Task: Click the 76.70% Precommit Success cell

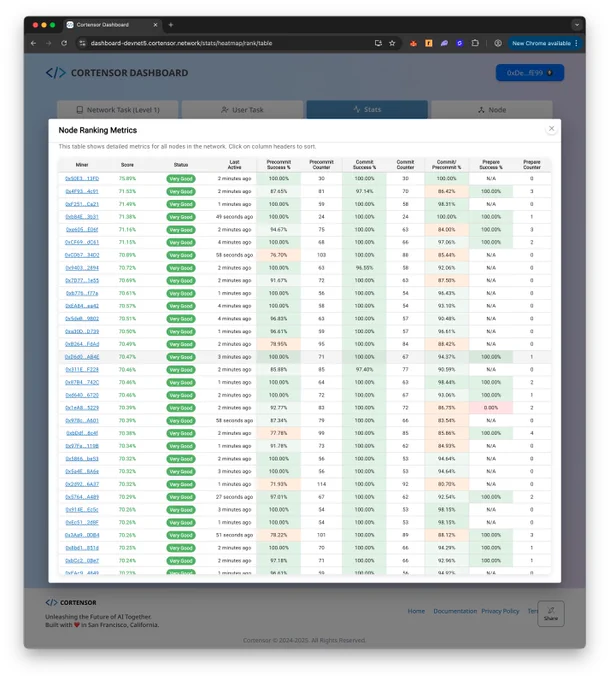Action: pyautogui.click(x=279, y=255)
